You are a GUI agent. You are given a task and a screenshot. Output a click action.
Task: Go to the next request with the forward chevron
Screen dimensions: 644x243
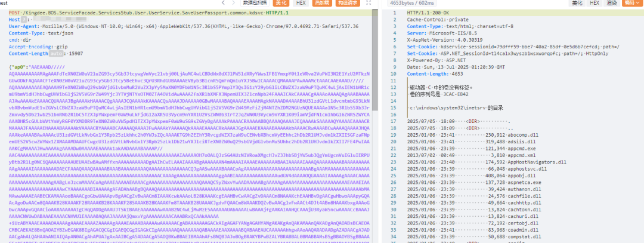[x=234, y=3]
